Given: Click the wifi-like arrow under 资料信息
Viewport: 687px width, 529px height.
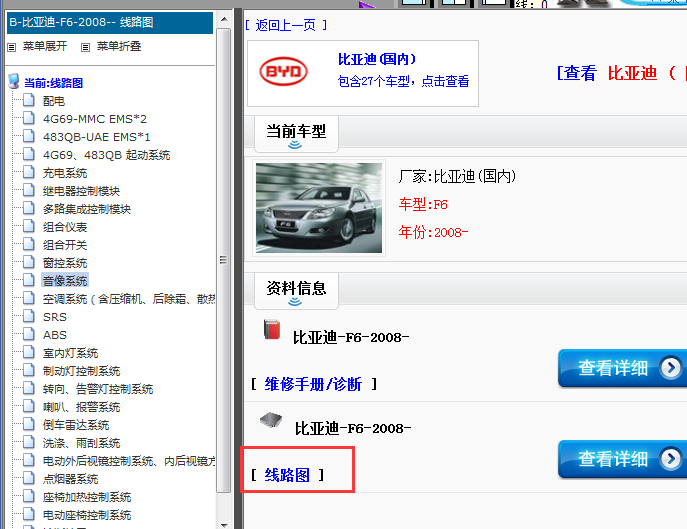Looking at the screenshot, I should [x=295, y=302].
